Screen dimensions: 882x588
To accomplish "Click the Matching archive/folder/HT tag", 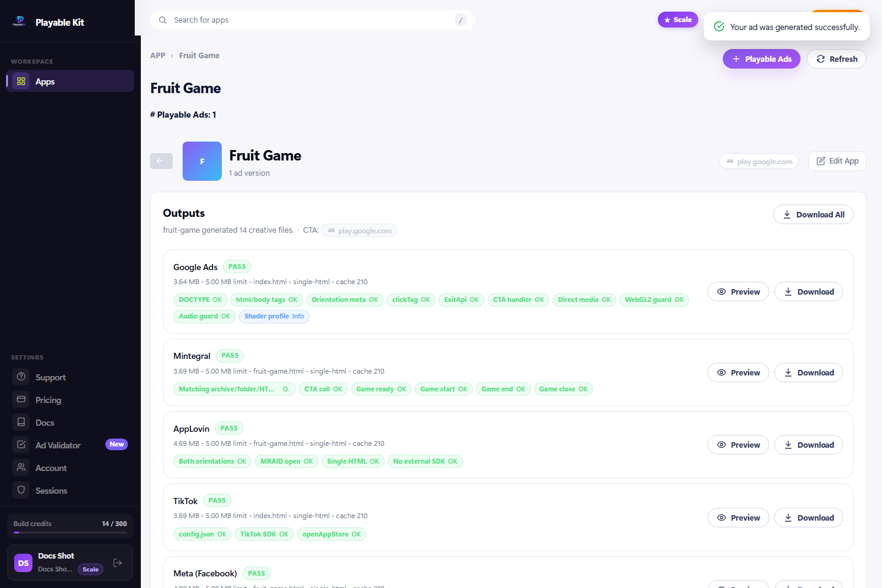I will 235,389.
